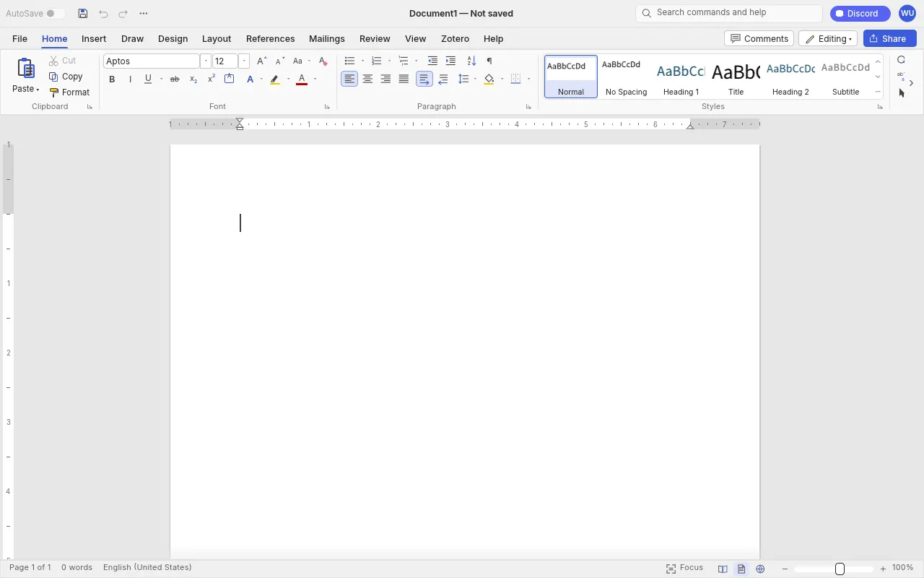Click the character border icon

tap(230, 79)
